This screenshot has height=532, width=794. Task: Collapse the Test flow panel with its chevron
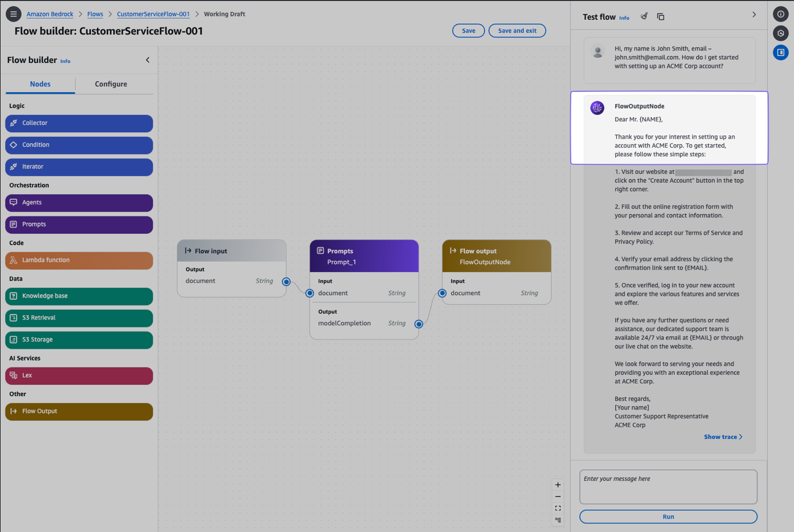pos(754,15)
